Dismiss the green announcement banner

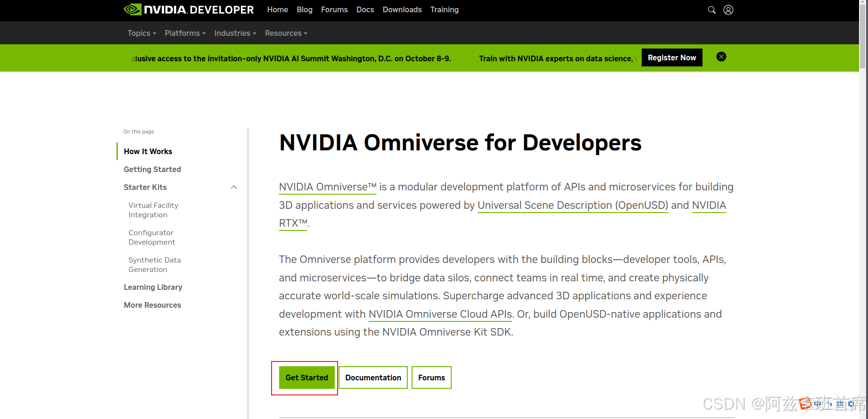pyautogui.click(x=721, y=57)
